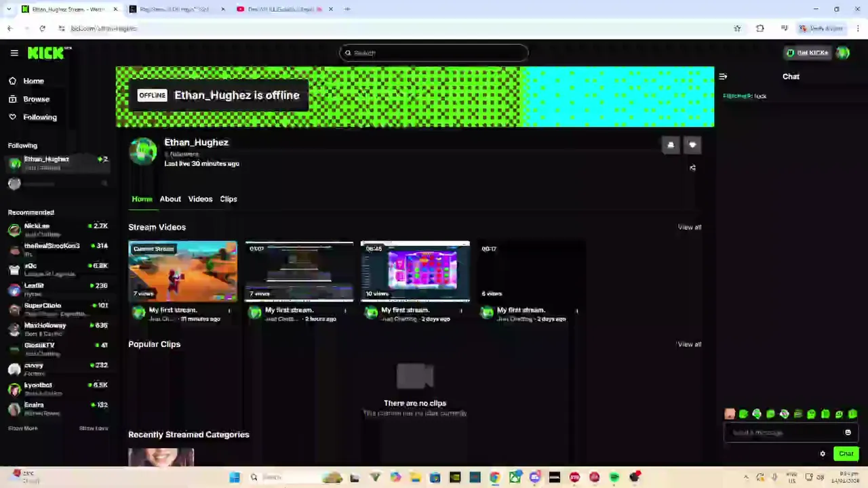Screen dimensions: 868x488
Task: Open options for the 00:17 video
Action: click(577, 311)
